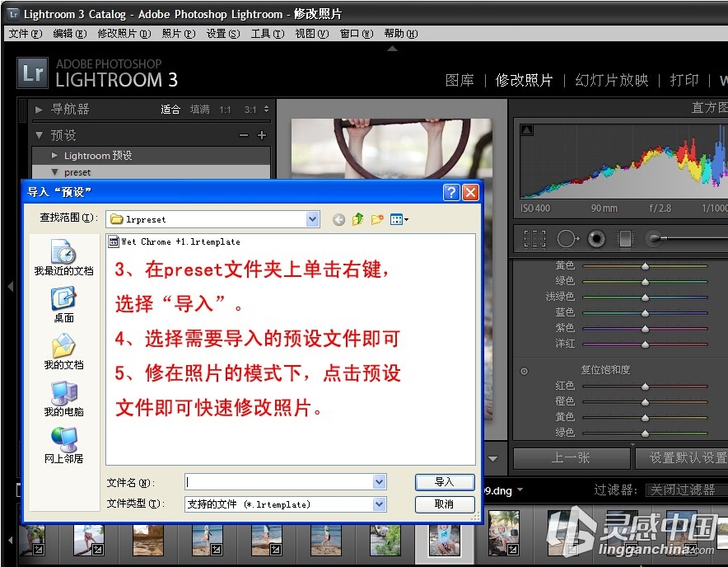Open My Documents shortcut (我的文档)
The image size is (728, 567).
pos(63,352)
